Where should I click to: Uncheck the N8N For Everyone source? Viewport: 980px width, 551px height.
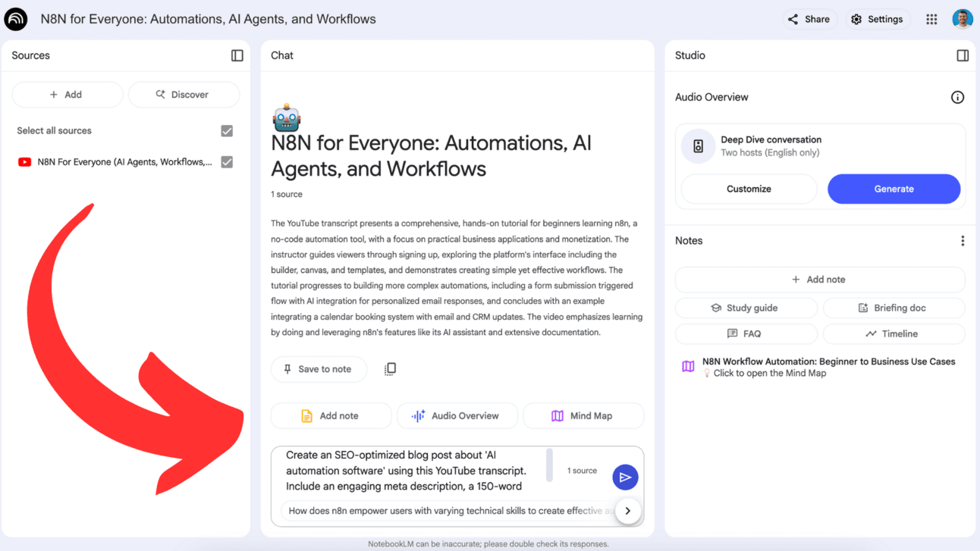coord(227,162)
